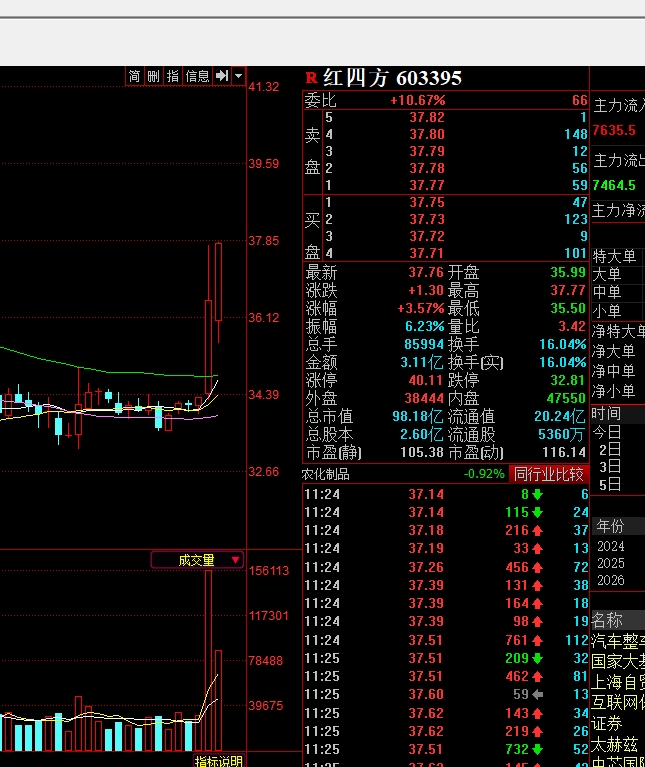Click the 41.32 price axis label

[x=264, y=87]
